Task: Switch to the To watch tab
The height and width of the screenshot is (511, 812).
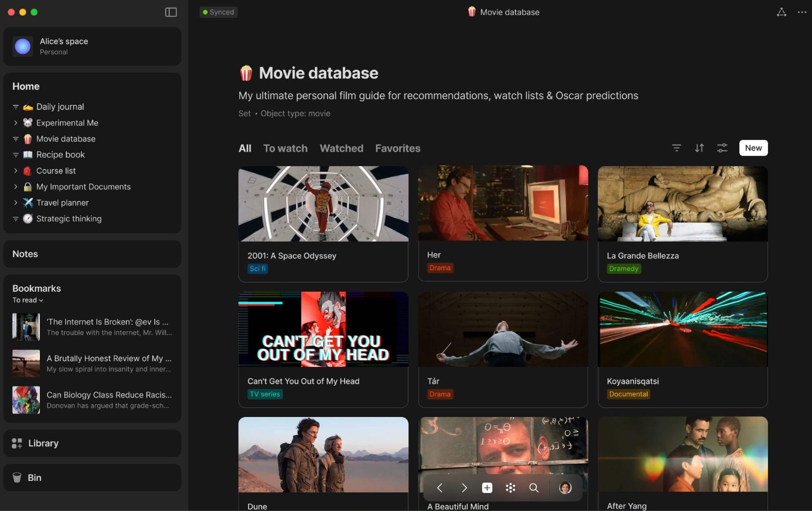Action: click(285, 149)
